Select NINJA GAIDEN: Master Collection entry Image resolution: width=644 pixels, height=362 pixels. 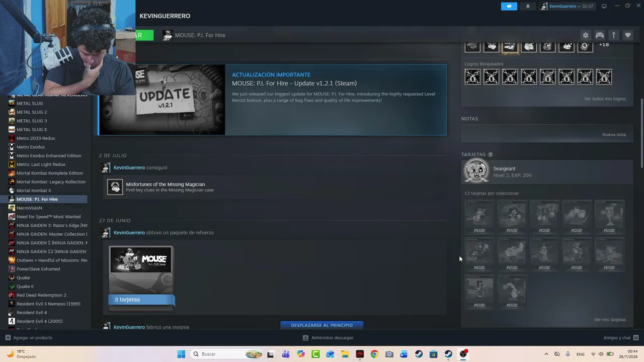tap(52, 234)
